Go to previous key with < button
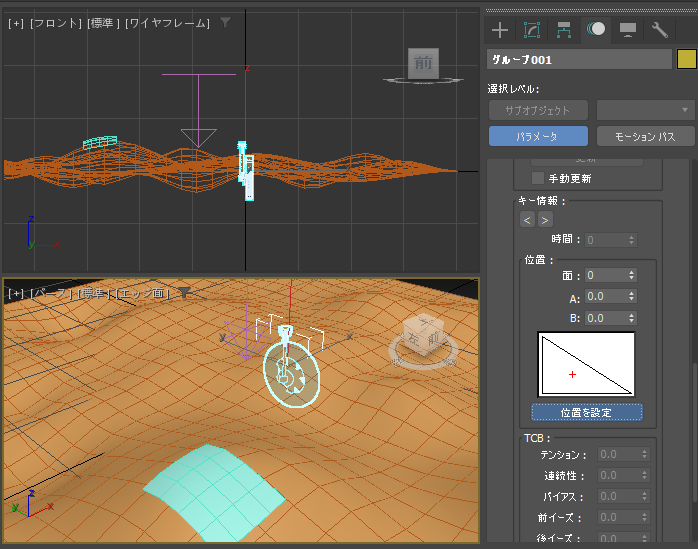Image resolution: width=698 pixels, height=549 pixels. [x=527, y=220]
